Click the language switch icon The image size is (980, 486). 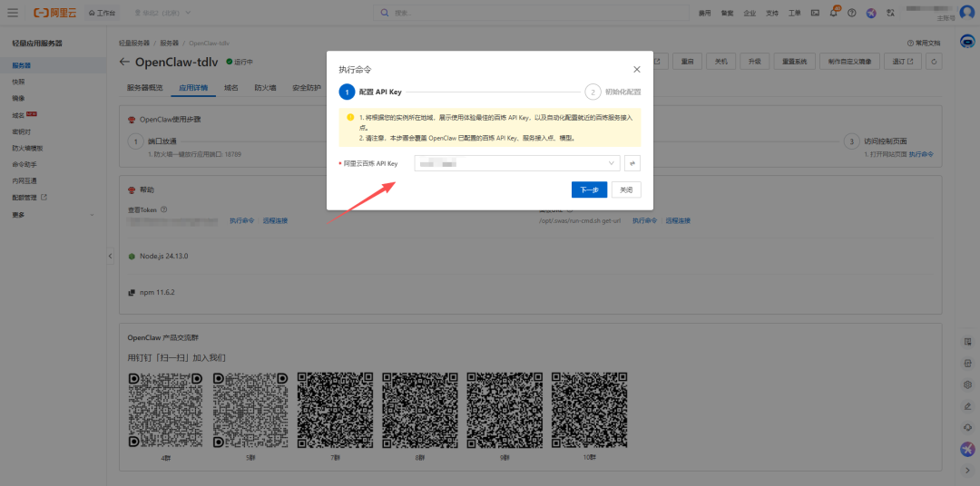890,13
